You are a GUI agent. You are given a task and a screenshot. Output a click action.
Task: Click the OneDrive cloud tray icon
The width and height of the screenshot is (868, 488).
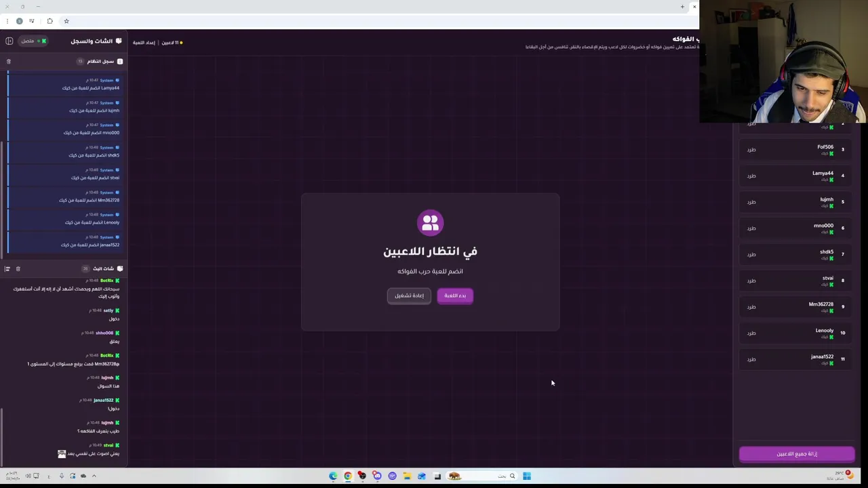click(83, 476)
